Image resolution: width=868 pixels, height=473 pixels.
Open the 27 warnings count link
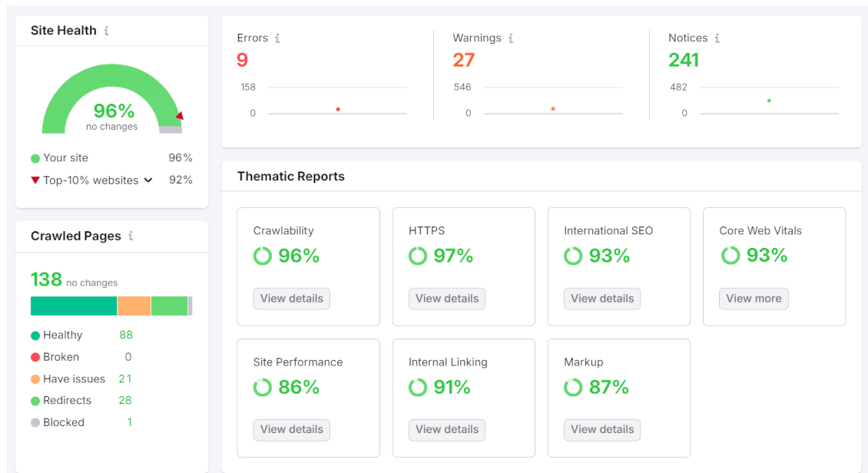tap(464, 60)
